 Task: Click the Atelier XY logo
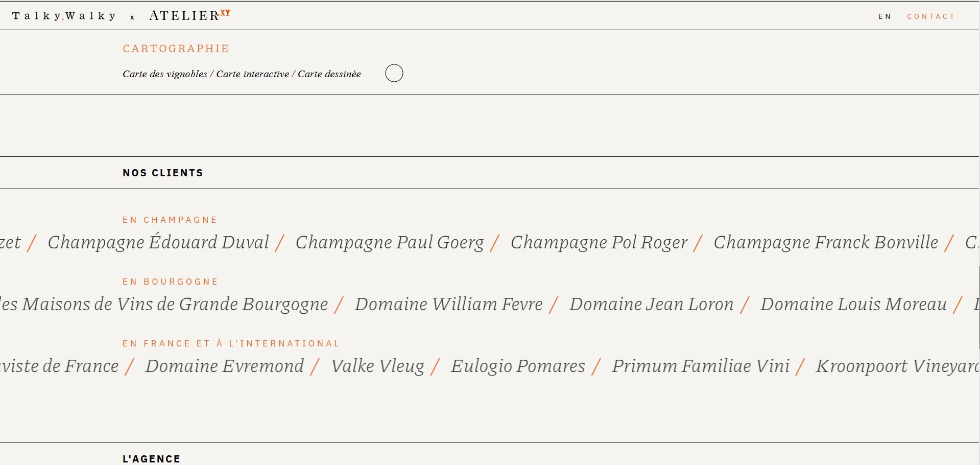(189, 15)
